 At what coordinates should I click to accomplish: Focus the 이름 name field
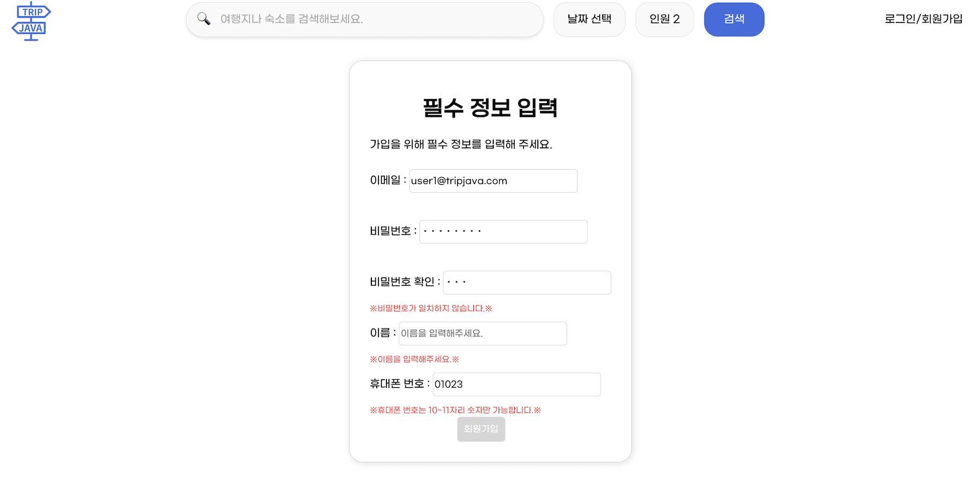(483, 333)
